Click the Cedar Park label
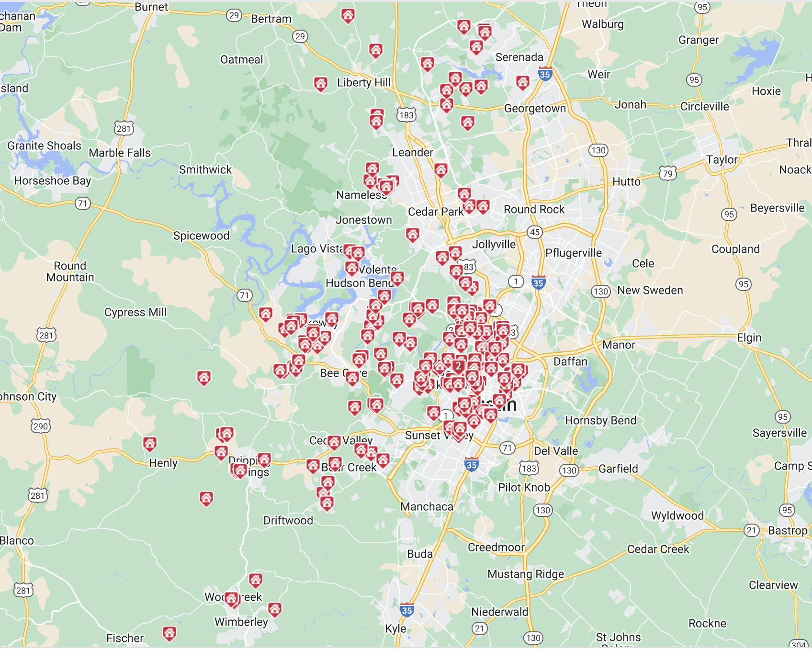This screenshot has height=650, width=812. tap(436, 212)
